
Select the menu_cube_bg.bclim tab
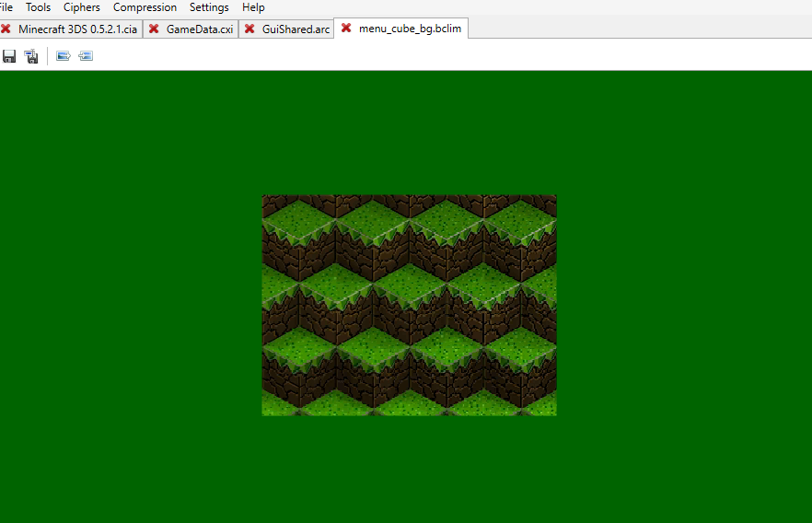410,29
